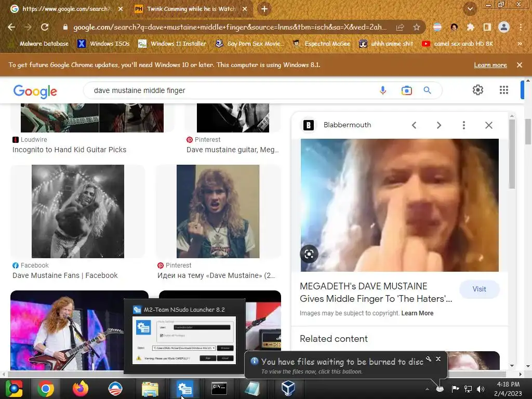Close the burn to disc notification balloon
Screen dimensions: 532x399
tap(438, 358)
